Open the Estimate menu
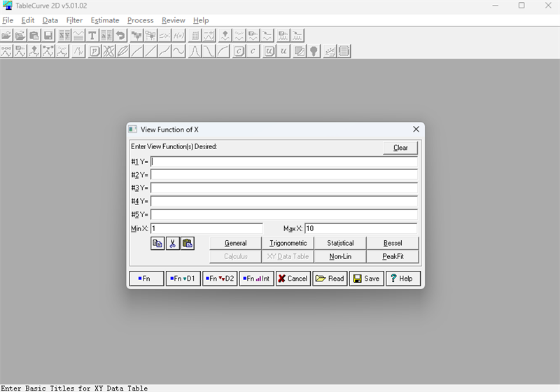This screenshot has height=392, width=560. pyautogui.click(x=104, y=20)
